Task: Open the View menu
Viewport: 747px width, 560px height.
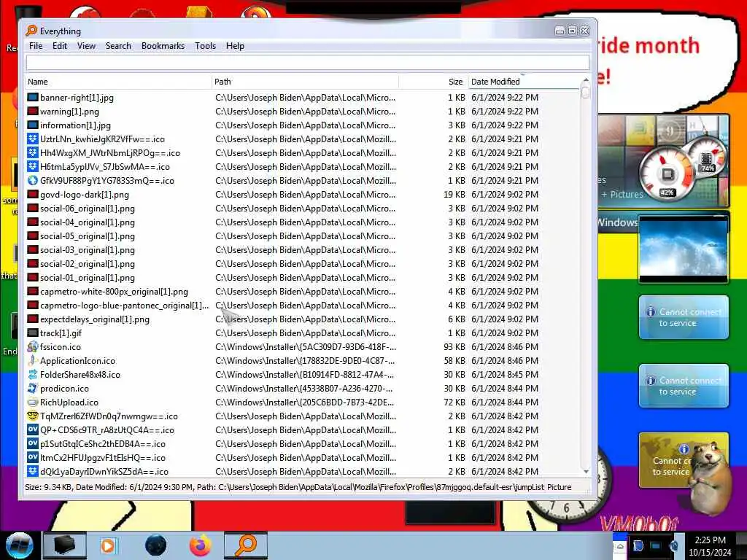Action: click(86, 46)
